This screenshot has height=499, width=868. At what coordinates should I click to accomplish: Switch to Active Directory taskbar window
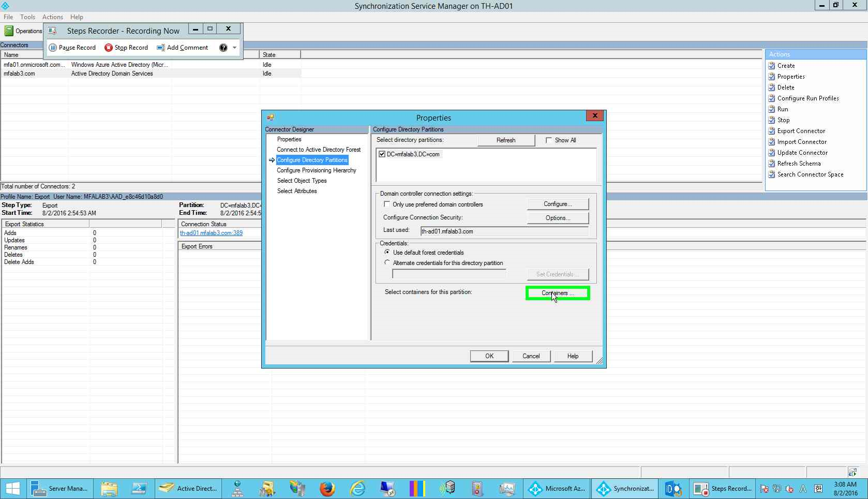pos(188,489)
